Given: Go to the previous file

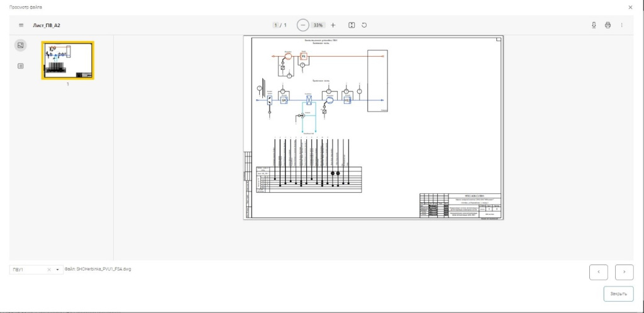Looking at the screenshot, I should (x=598, y=271).
